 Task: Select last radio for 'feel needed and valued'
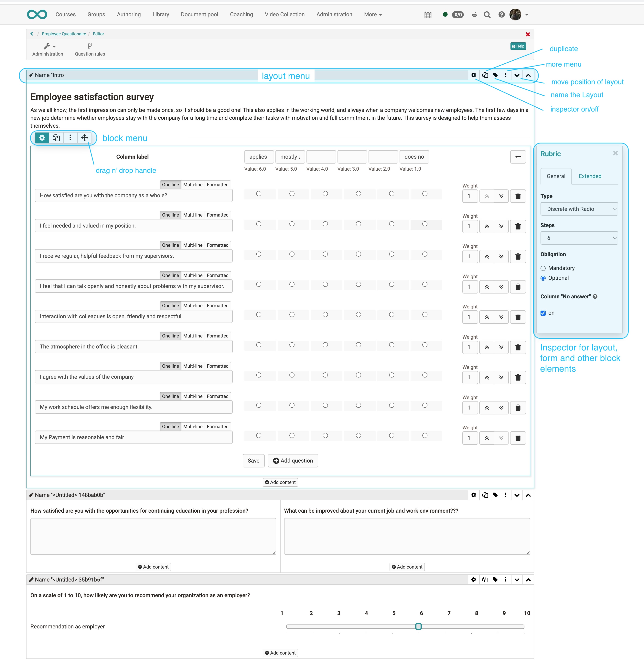click(x=425, y=224)
